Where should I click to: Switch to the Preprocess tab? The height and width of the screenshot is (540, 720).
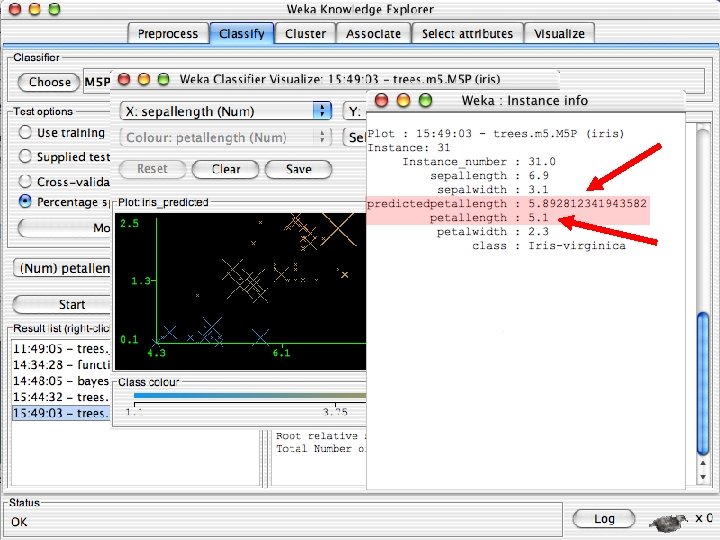point(168,34)
